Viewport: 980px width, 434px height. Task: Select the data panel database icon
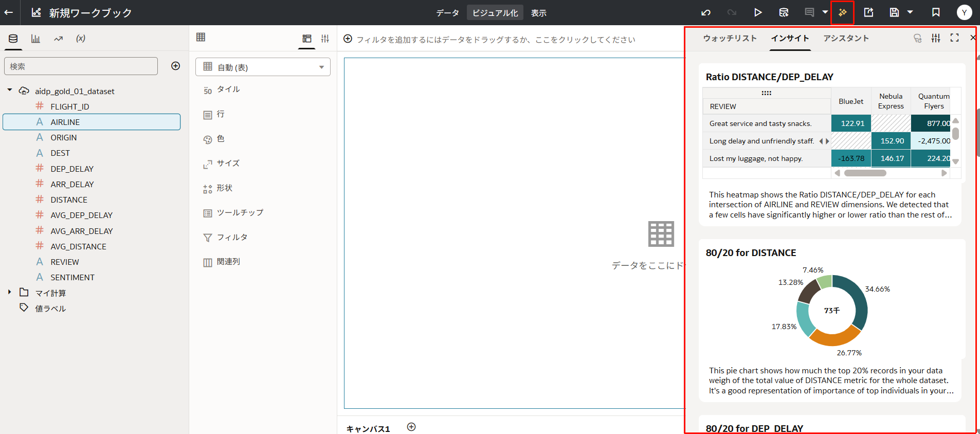(x=13, y=39)
